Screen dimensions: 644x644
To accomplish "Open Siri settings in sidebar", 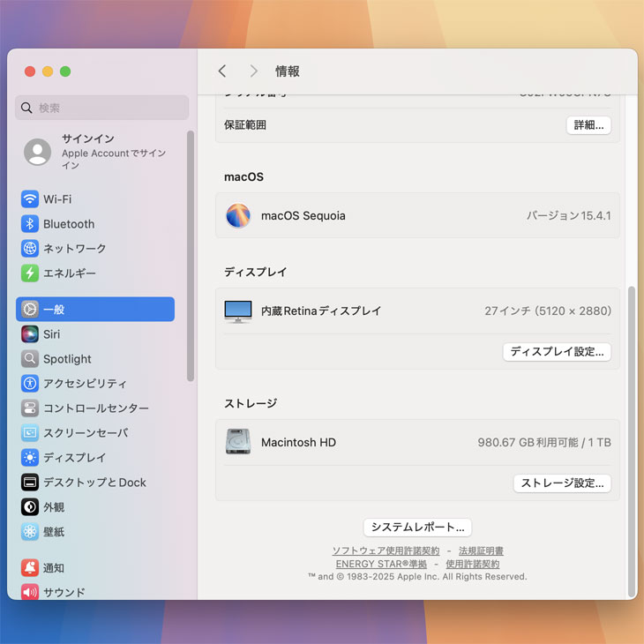I will pos(51,334).
